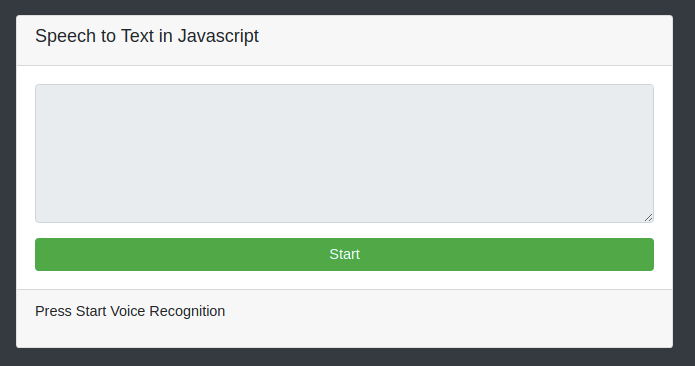Place the cursor inside the speech output box
This screenshot has width=695, height=366.
tap(344, 153)
